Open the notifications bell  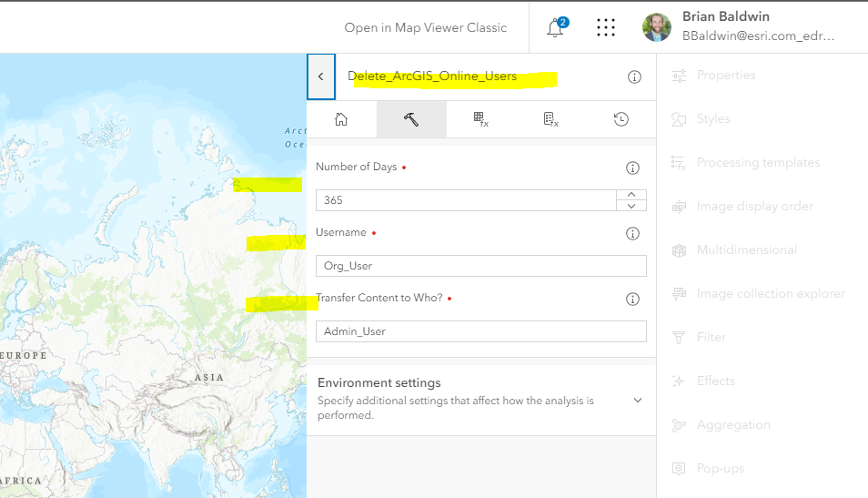tap(555, 27)
